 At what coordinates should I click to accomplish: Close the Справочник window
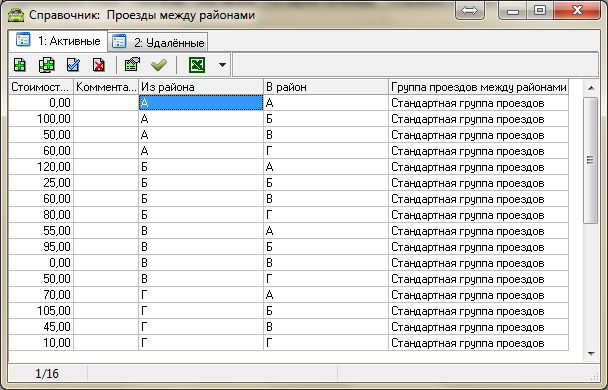click(x=577, y=10)
